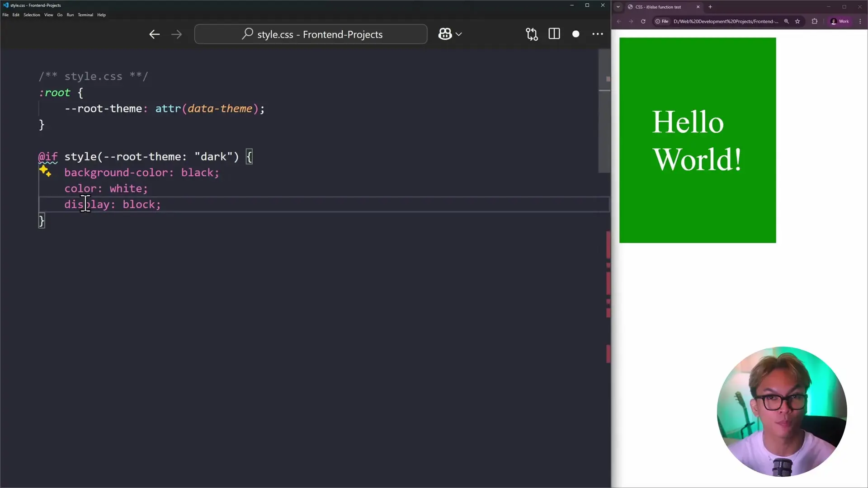
Task: Open the editor More Actions ellipsis
Action: [598, 34]
